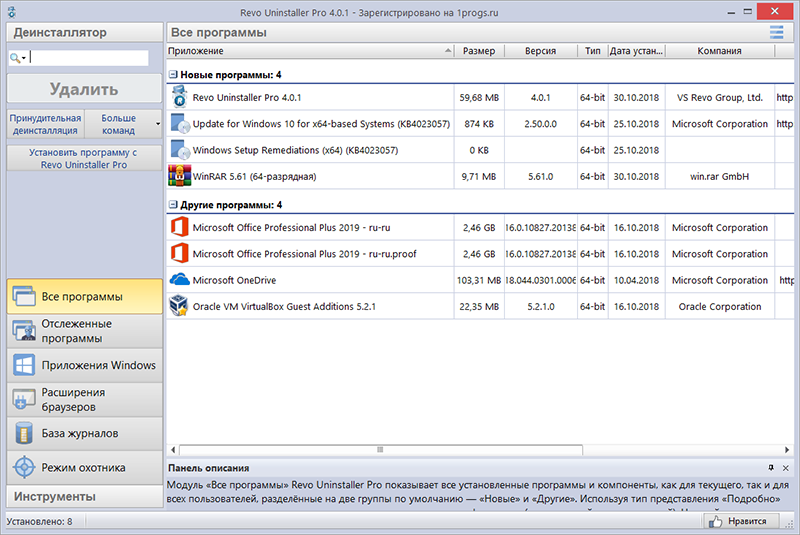Sort by the Дата устан... column

pos(637,50)
